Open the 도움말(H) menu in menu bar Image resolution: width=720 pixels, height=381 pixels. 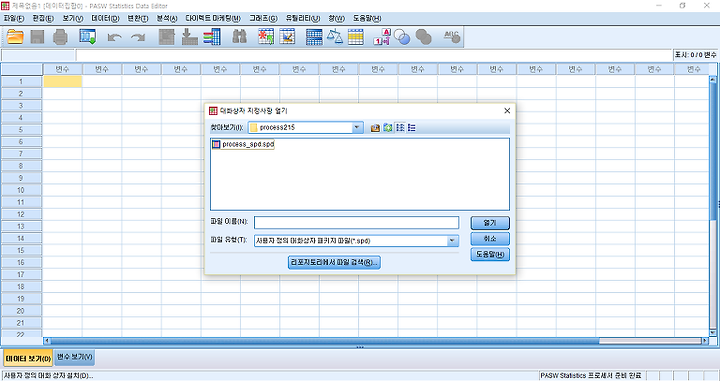click(367, 18)
